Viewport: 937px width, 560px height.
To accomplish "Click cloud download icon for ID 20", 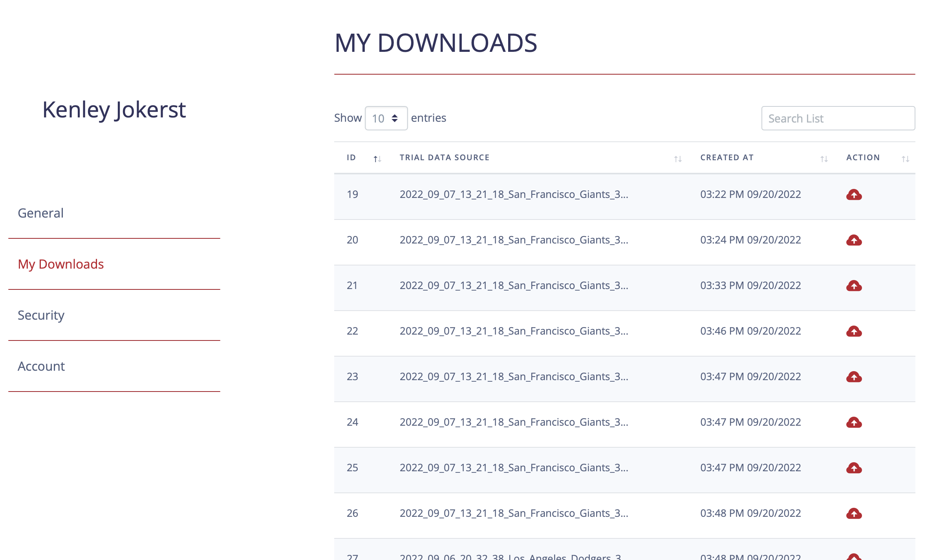I will tap(854, 240).
